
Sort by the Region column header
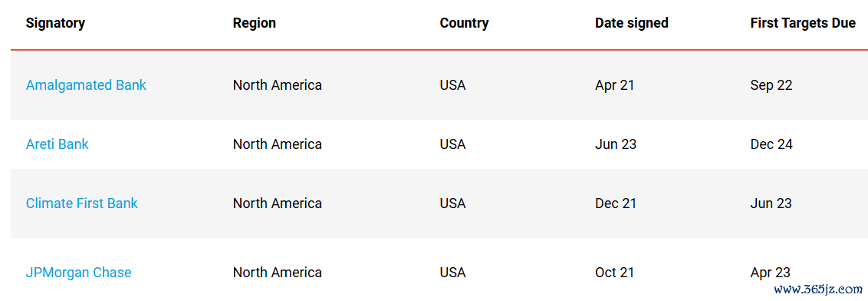(254, 23)
